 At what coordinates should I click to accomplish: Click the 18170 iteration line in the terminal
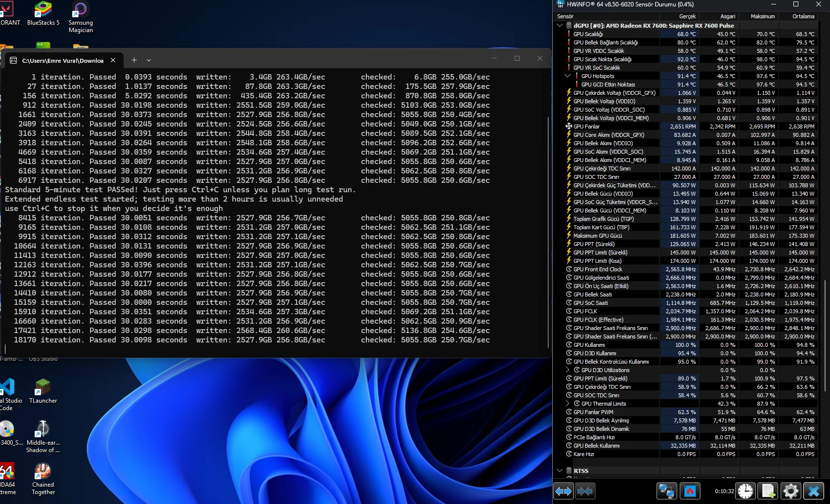click(x=252, y=340)
